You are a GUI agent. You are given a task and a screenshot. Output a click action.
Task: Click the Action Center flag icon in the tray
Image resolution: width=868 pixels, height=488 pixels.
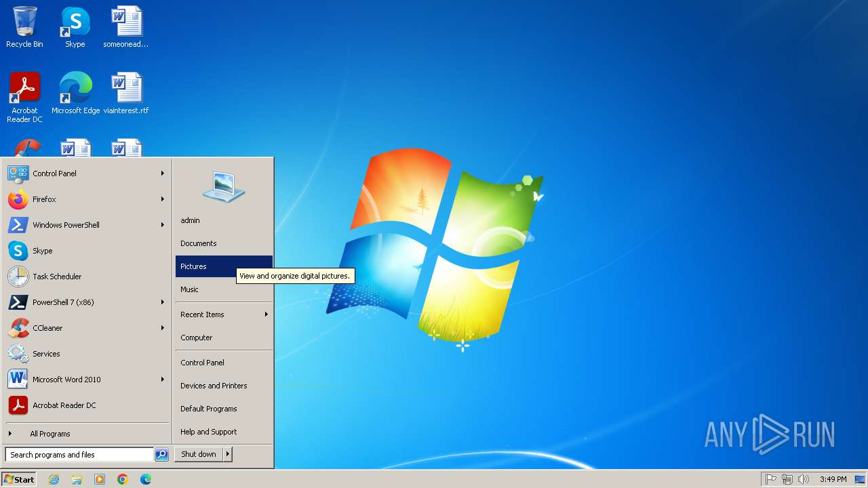[x=770, y=479]
